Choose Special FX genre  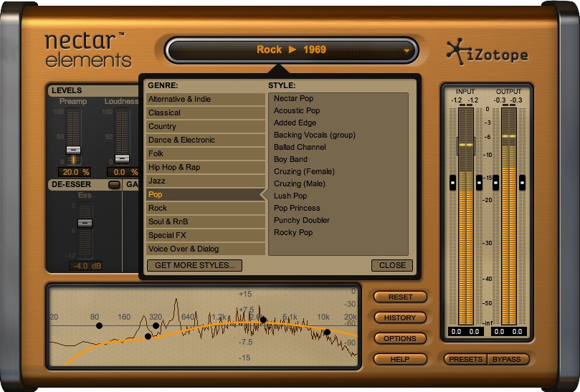coord(206,235)
